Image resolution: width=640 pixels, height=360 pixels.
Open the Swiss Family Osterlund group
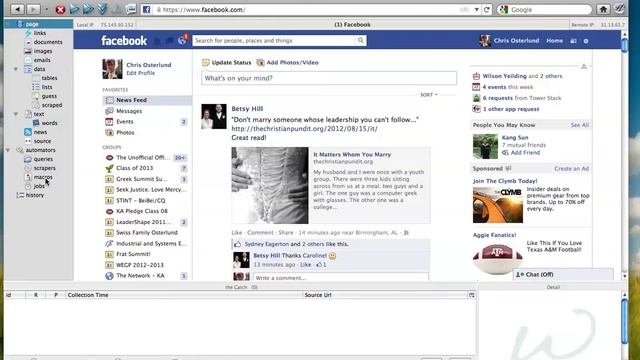click(147, 233)
